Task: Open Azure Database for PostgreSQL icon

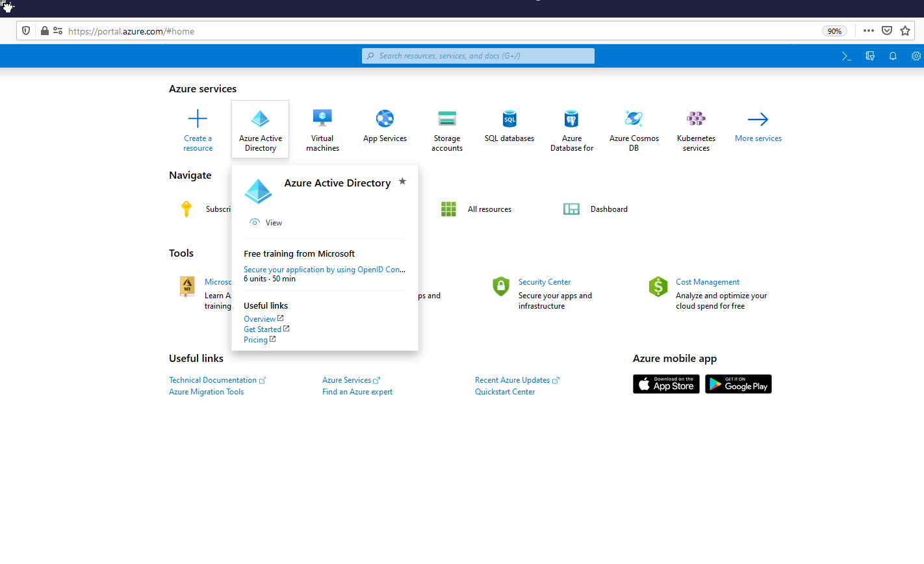Action: click(x=572, y=118)
